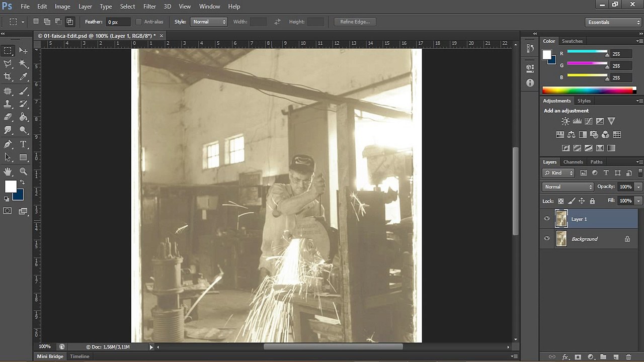Select the Zoom tool

tap(24, 171)
